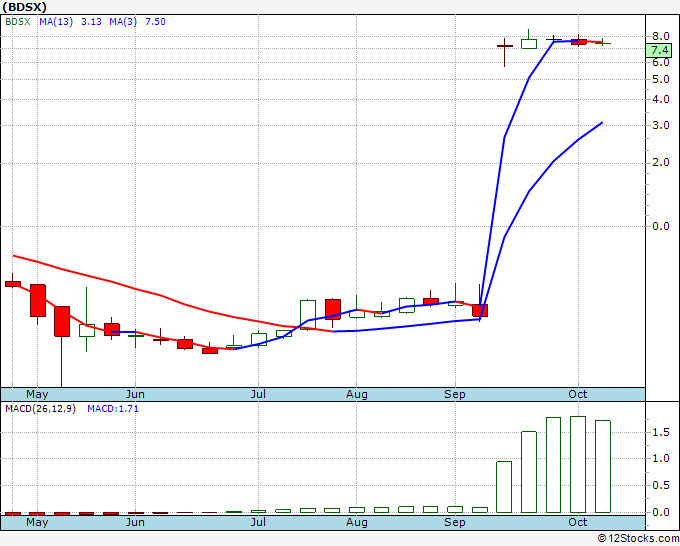Screen dimensions: 680x546
Task: Click Jun on the MACD time axis
Action: coord(135,522)
